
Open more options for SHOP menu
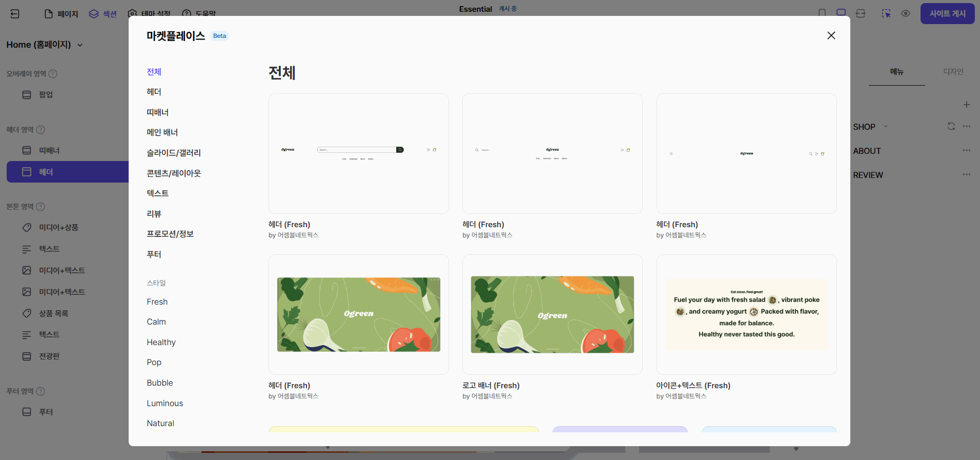(967, 126)
